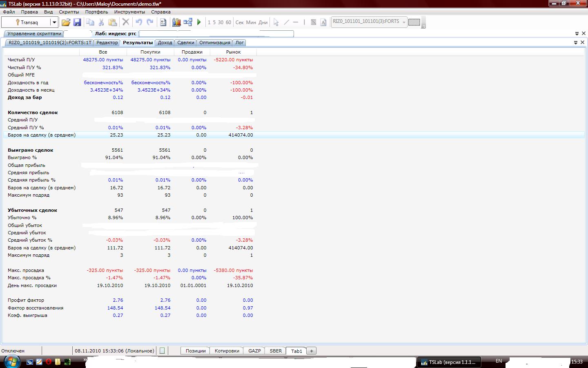Open the bar chart icon in toolbar
Image resolution: width=588 pixels, height=368 pixels.
click(176, 22)
